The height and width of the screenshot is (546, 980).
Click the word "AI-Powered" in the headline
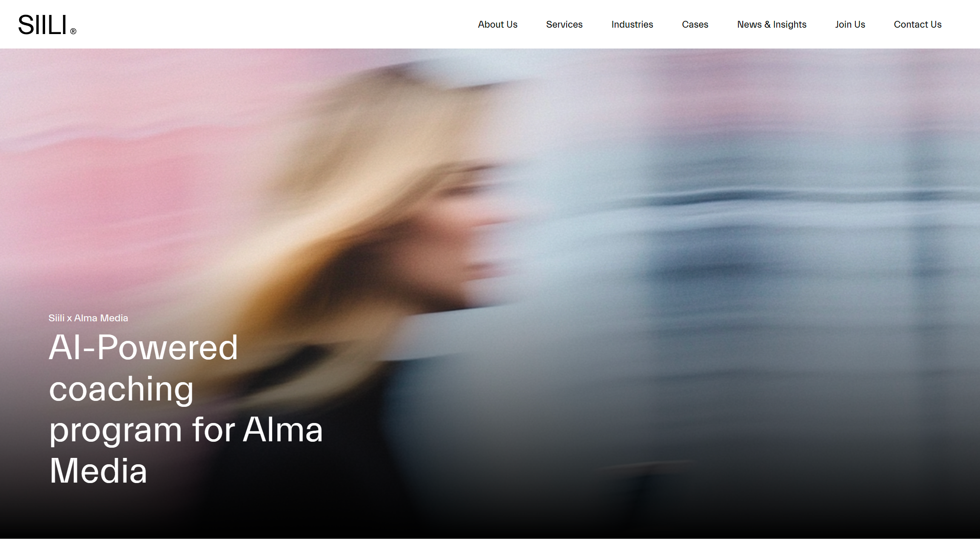click(143, 347)
